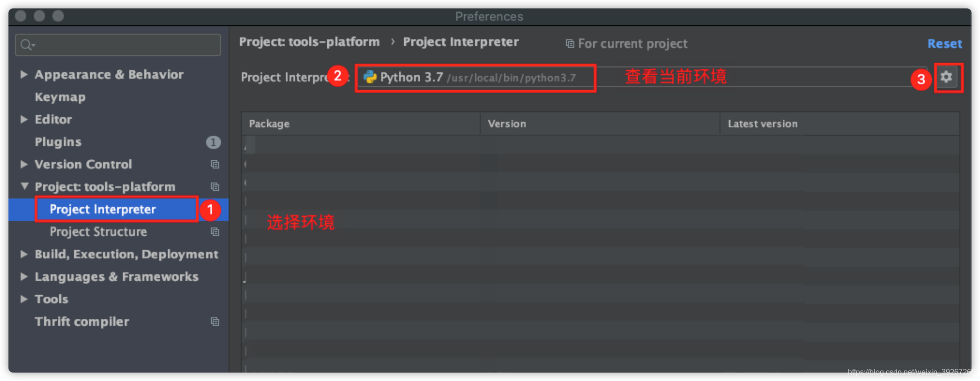Expand the Languages & Frameworks section

tap(24, 277)
